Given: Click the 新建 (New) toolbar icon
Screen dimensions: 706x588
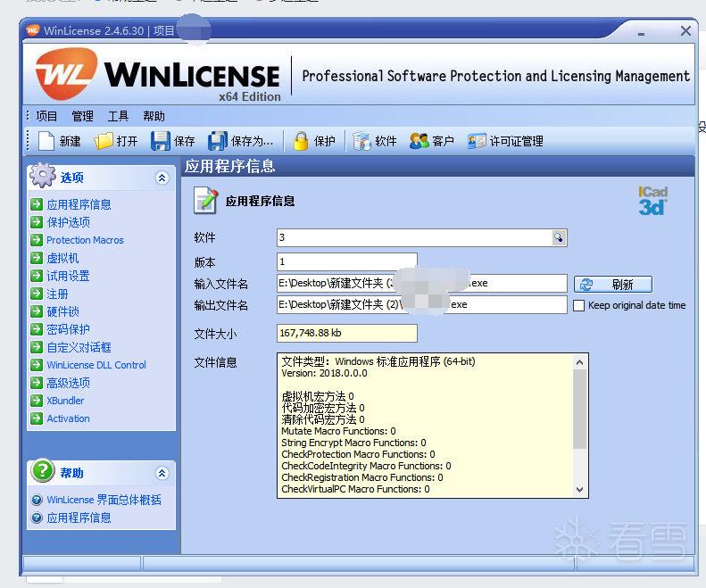Looking at the screenshot, I should pyautogui.click(x=46, y=141).
